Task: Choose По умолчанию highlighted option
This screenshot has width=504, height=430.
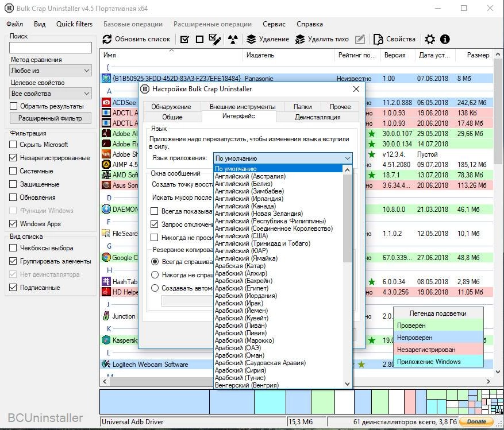Action: [x=278, y=169]
